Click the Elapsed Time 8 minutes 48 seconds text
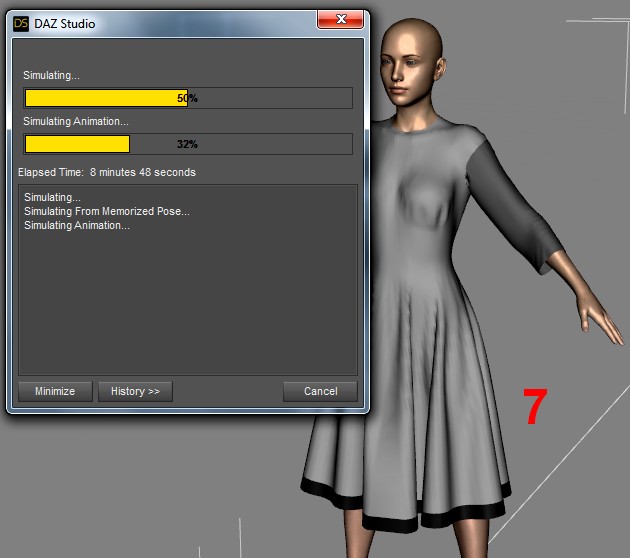Image resolution: width=630 pixels, height=558 pixels. pos(107,172)
